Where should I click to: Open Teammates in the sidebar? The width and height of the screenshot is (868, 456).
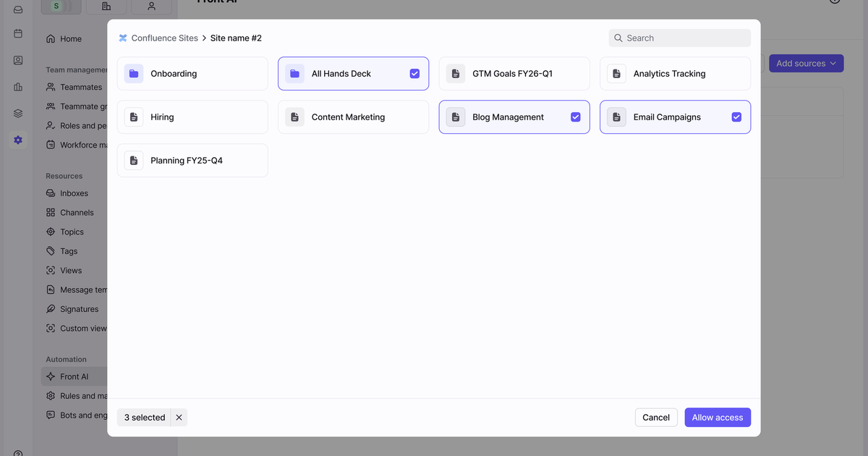81,87
